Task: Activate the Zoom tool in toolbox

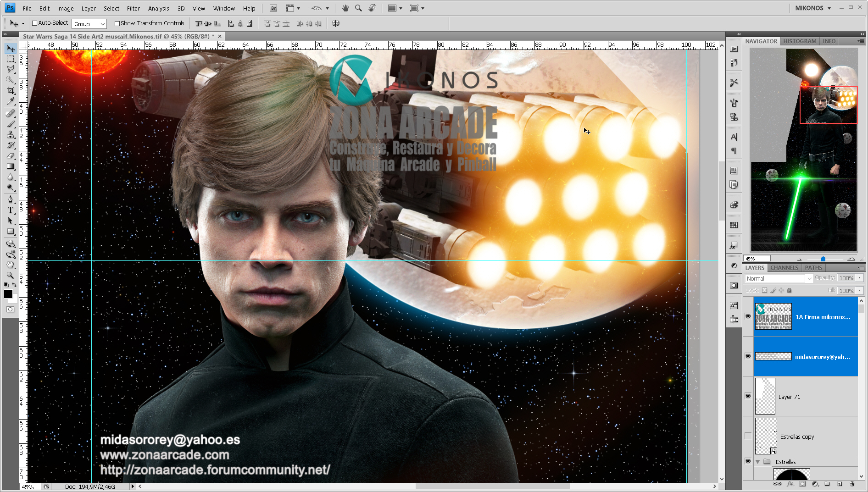Action: (11, 275)
